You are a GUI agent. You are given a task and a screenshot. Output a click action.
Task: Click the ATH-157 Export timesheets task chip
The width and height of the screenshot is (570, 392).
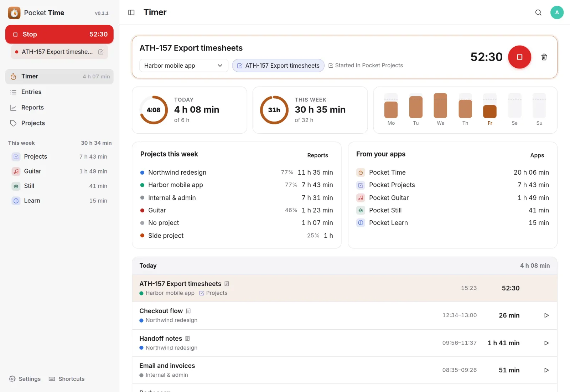(x=278, y=66)
